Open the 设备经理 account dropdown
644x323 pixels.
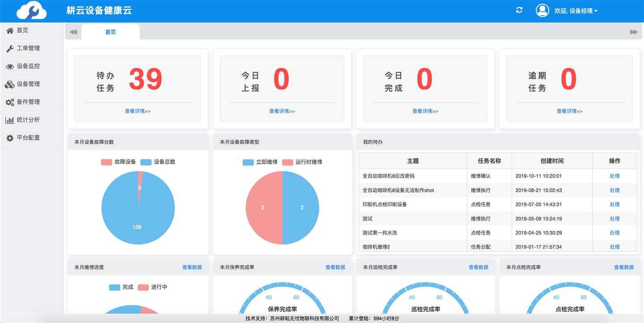coord(578,10)
